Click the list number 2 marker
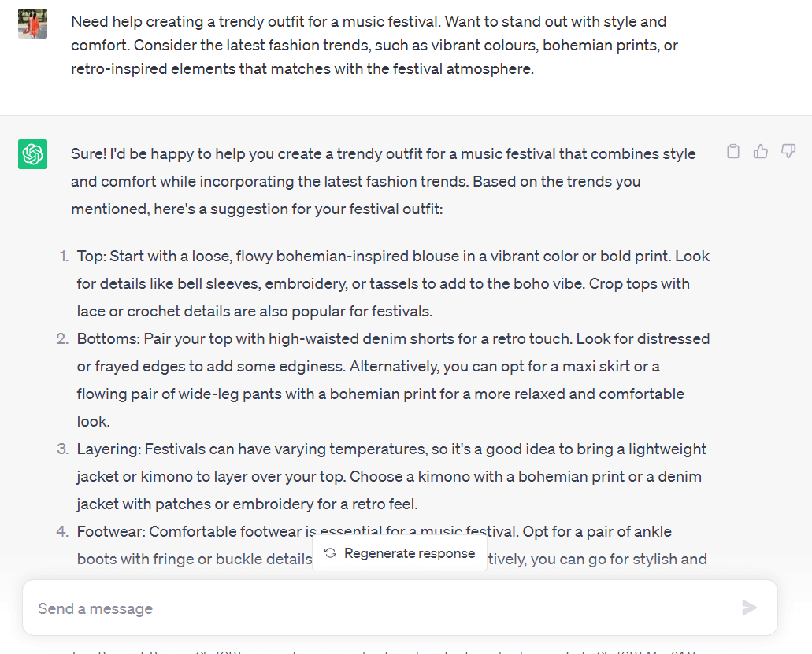812x654 pixels. pyautogui.click(x=63, y=339)
